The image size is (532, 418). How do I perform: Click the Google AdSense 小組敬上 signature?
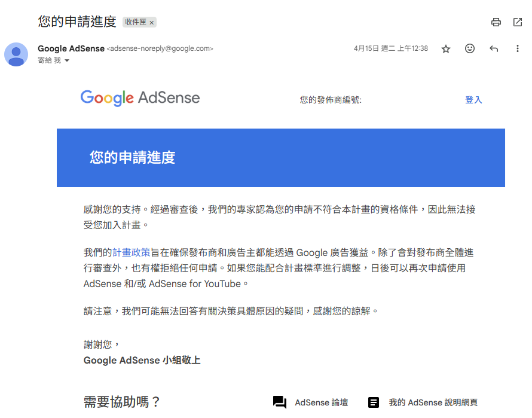click(142, 360)
